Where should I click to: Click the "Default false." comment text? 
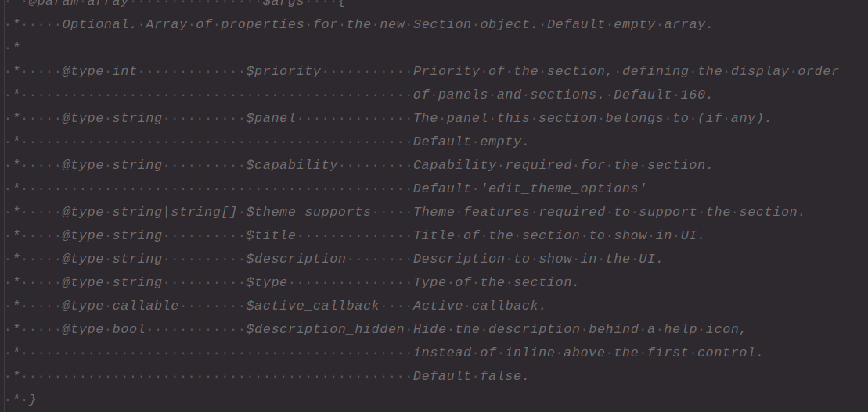point(471,376)
